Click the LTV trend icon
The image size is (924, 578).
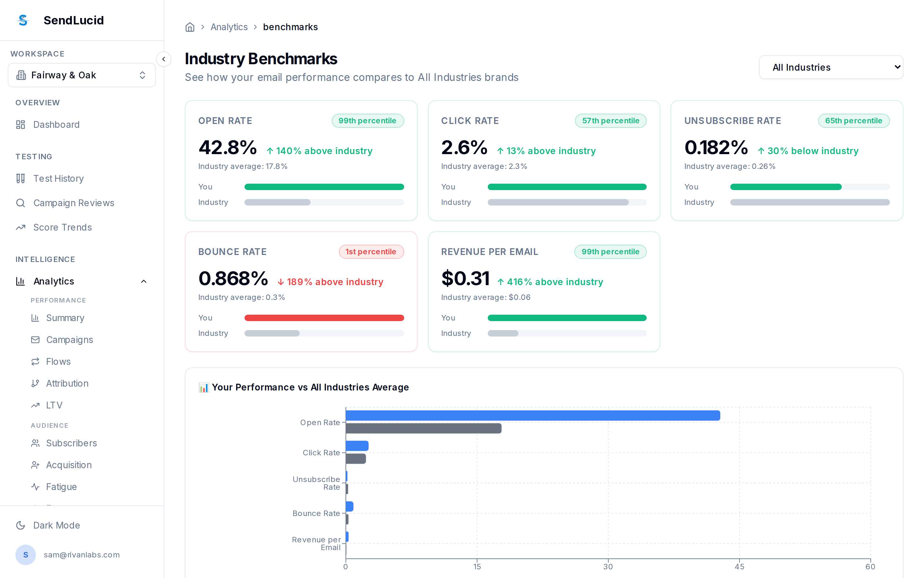pos(35,405)
